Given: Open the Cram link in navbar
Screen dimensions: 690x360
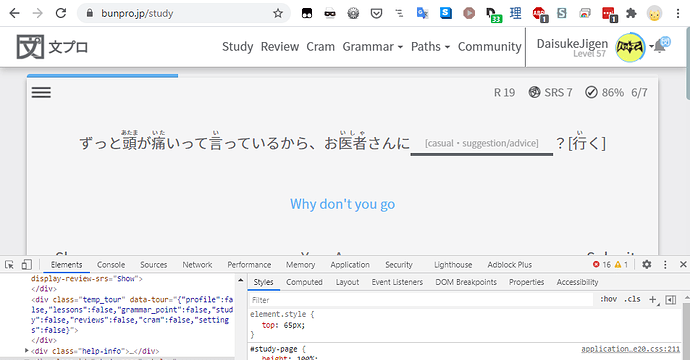Looking at the screenshot, I should pyautogui.click(x=320, y=47).
